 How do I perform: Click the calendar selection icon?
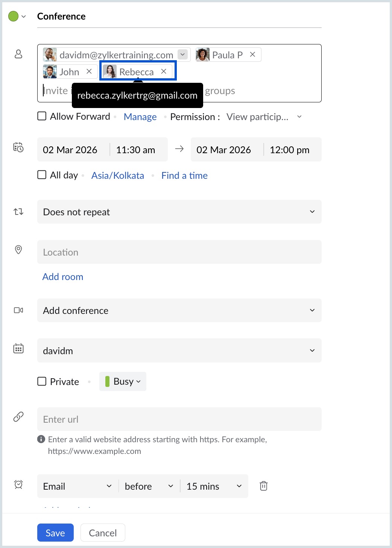18,349
